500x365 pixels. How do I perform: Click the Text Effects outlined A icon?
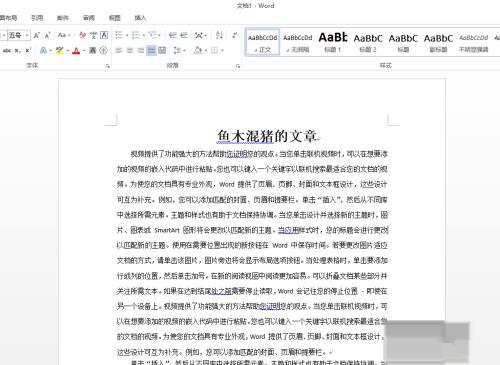click(x=43, y=50)
